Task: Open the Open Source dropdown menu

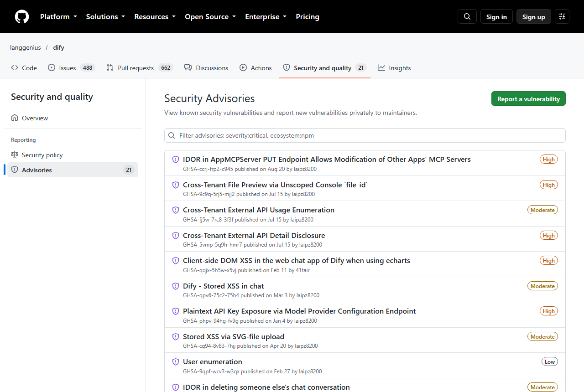Action: point(210,17)
